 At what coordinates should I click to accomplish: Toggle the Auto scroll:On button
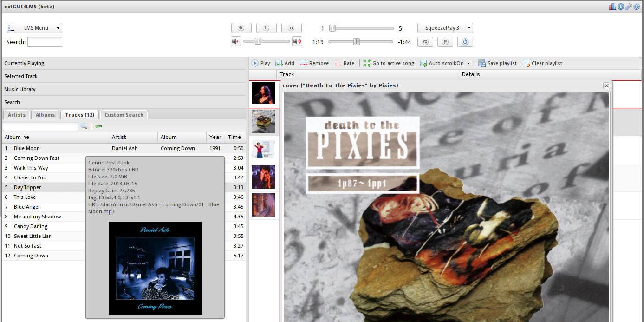tap(442, 63)
